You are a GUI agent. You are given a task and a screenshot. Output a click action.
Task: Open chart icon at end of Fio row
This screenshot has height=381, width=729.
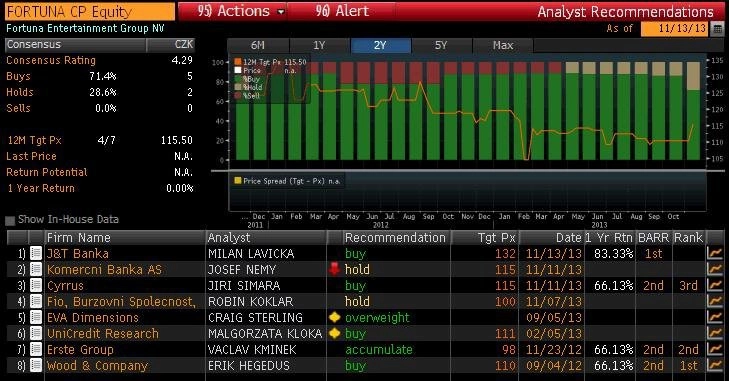click(x=715, y=301)
